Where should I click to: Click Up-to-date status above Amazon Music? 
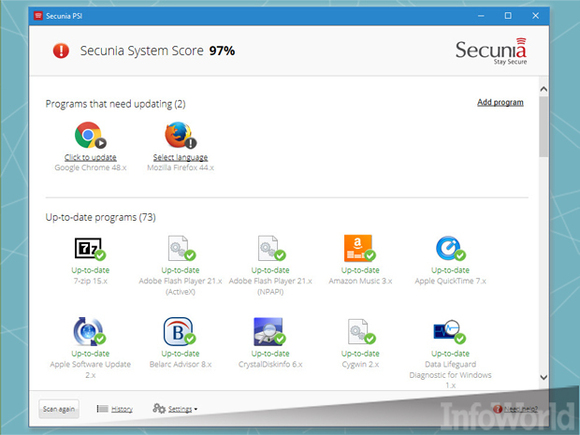click(360, 270)
